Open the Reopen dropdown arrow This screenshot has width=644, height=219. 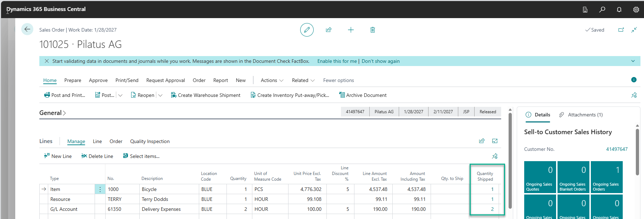click(x=160, y=95)
